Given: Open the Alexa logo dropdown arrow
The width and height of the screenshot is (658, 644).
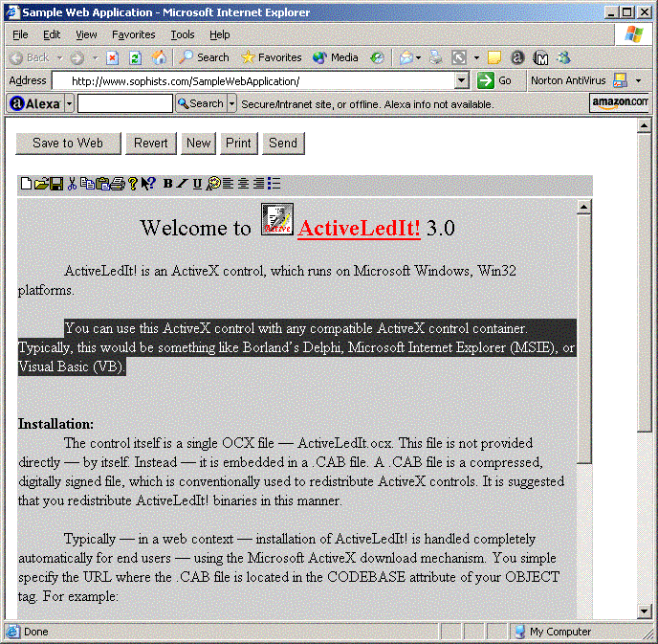Looking at the screenshot, I should (x=68, y=103).
